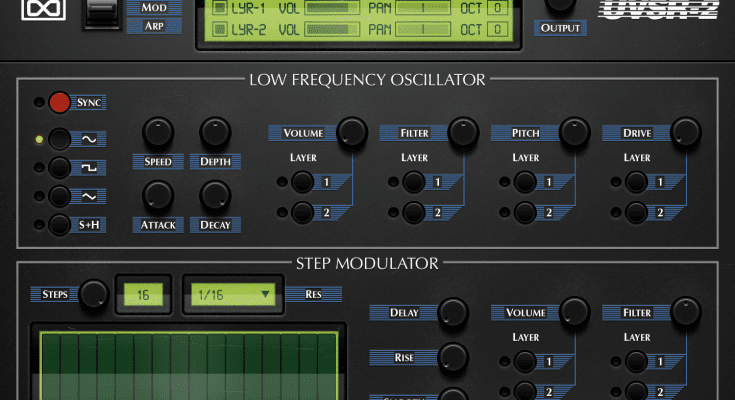Click the LFO Attack knob
This screenshot has height=400, width=735.
pos(158,195)
